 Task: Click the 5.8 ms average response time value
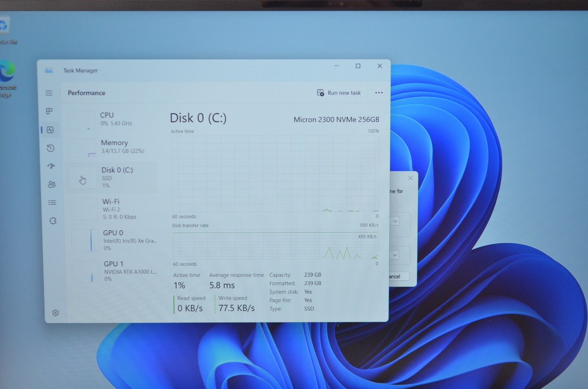click(x=222, y=285)
